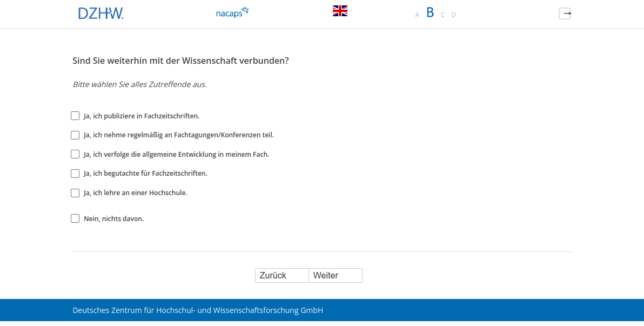This screenshot has height=326, width=644.
Task: Click the question heading about Wissenschaft
Action: [180, 61]
